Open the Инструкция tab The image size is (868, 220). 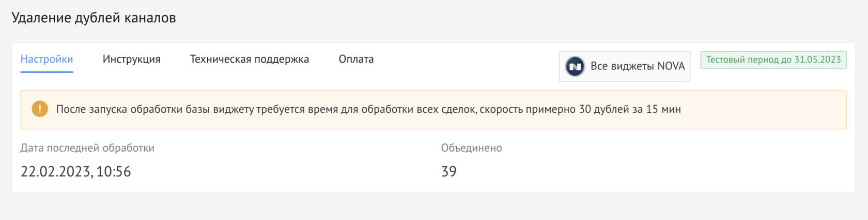[131, 59]
